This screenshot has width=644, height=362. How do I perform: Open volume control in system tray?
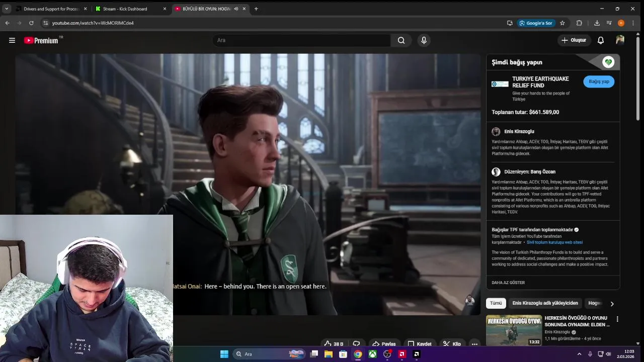609,354
